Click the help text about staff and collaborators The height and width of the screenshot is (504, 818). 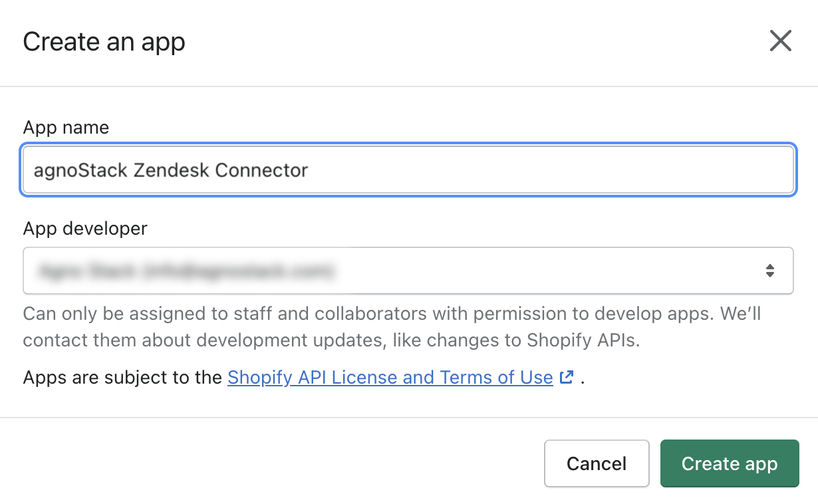tap(392, 327)
